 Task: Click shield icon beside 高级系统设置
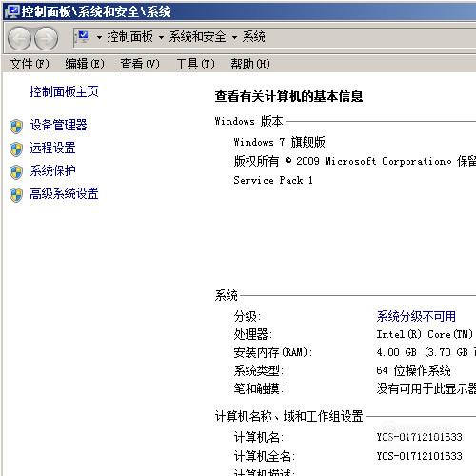click(x=16, y=195)
